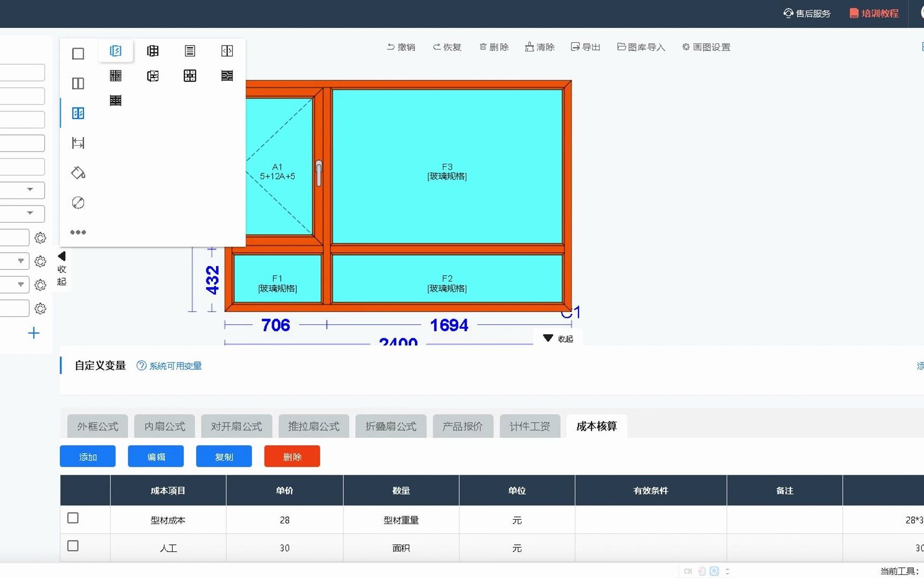Click the 撤销 undo toolbar button

pos(401,47)
